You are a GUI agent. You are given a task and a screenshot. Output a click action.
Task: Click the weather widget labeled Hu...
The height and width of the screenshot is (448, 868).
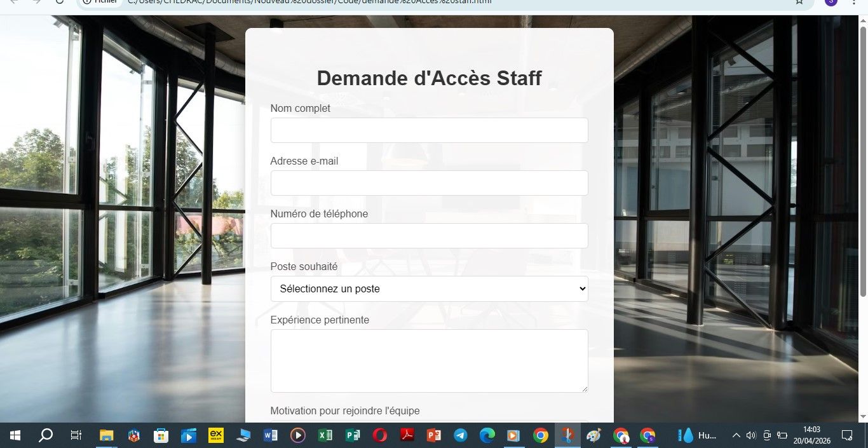(698, 435)
